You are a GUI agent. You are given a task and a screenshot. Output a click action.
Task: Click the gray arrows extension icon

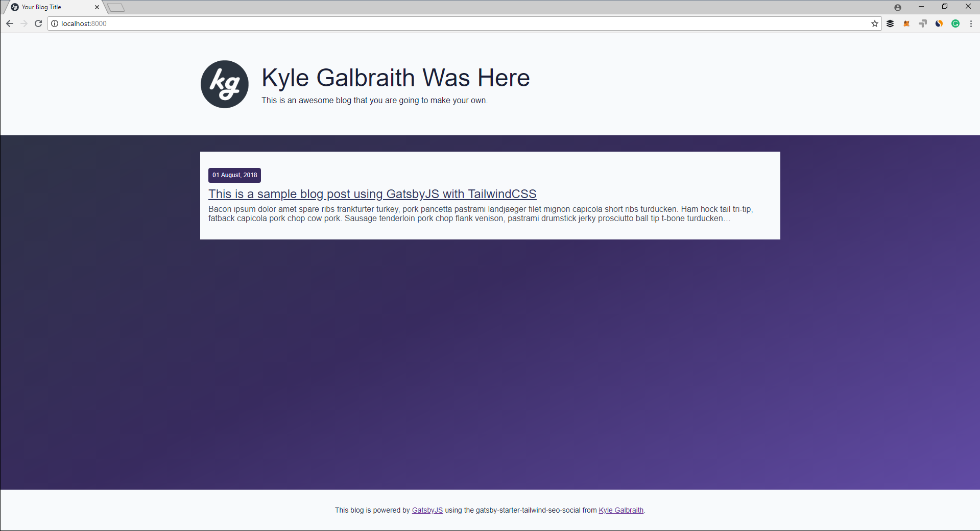coord(923,23)
